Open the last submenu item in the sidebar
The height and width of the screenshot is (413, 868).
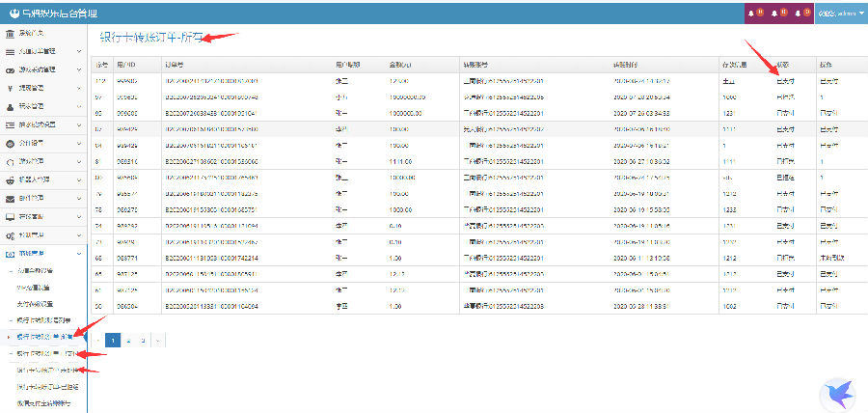coord(43,401)
